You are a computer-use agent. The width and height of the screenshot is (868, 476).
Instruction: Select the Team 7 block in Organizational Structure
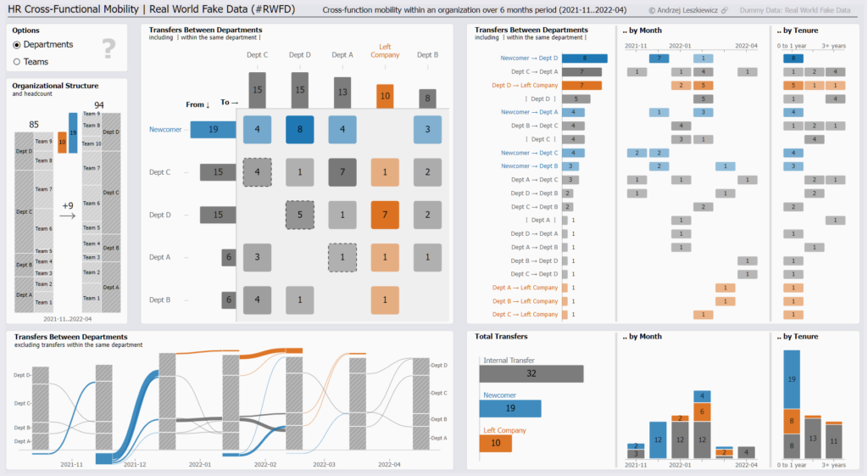pyautogui.click(x=43, y=189)
